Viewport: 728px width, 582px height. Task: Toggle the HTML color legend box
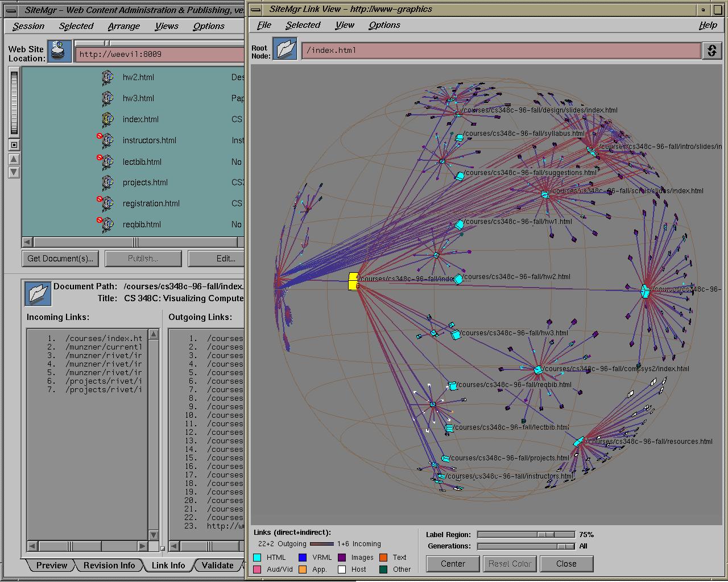point(258,558)
